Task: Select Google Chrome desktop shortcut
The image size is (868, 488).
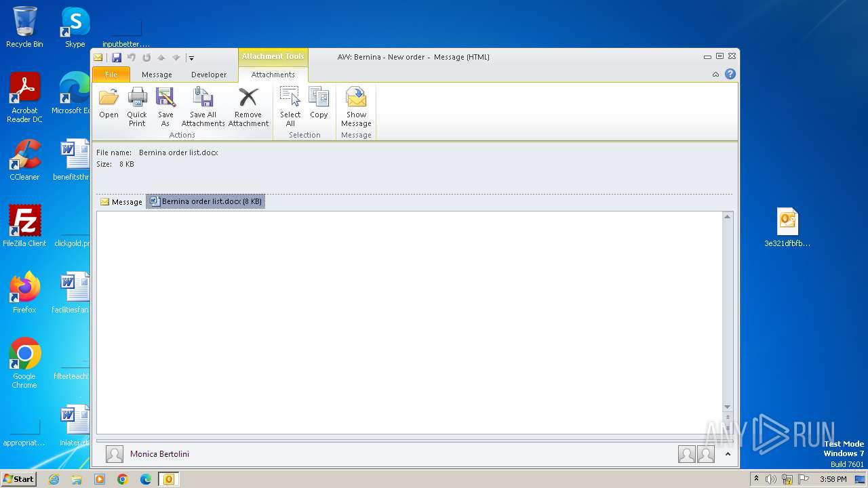Action: pos(24,363)
